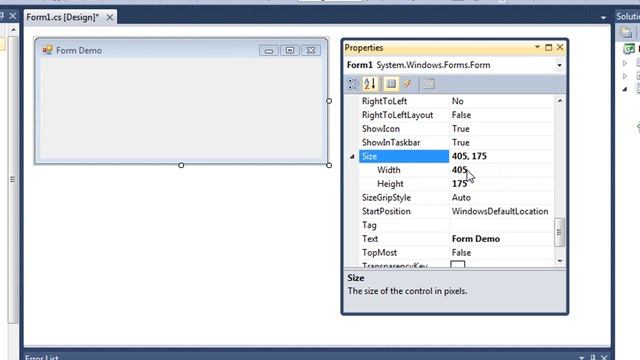
Task: Click the Property Pages toolbar icon
Action: click(x=429, y=84)
